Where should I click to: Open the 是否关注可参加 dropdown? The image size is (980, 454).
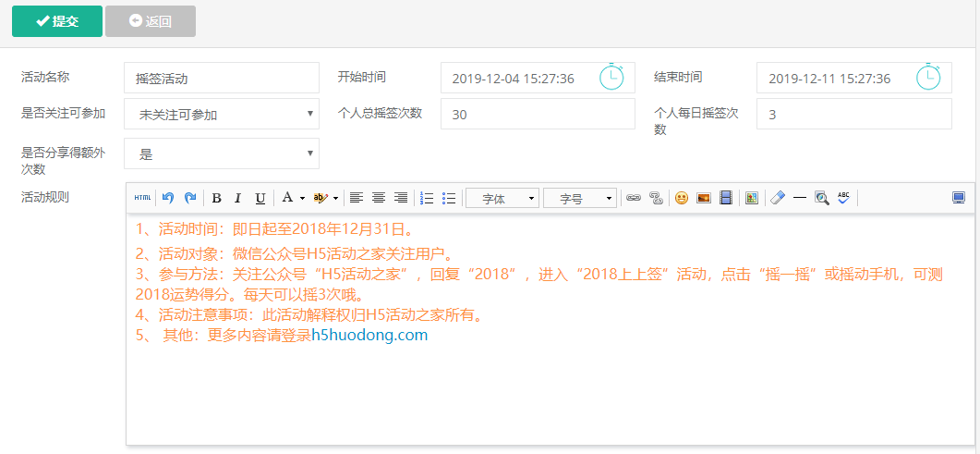(x=222, y=114)
